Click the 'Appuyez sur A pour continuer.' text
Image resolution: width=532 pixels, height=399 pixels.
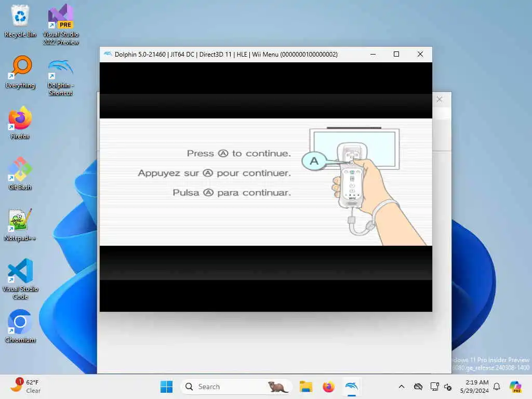(215, 173)
